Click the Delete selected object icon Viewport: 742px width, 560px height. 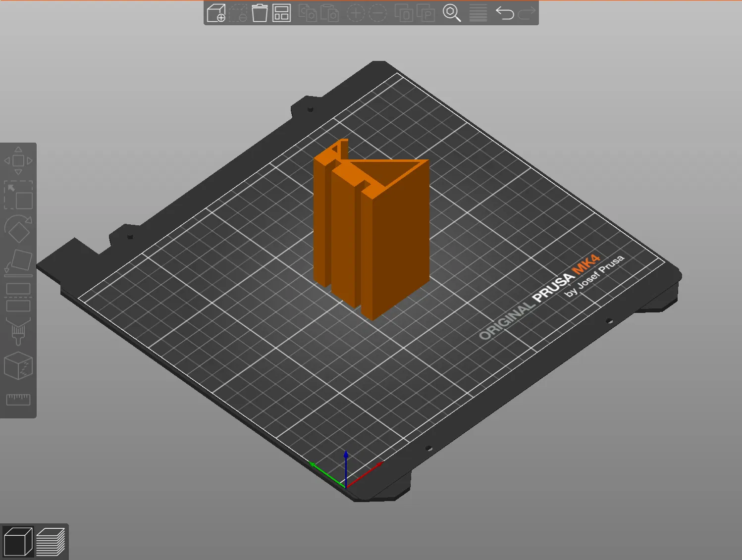click(x=238, y=13)
